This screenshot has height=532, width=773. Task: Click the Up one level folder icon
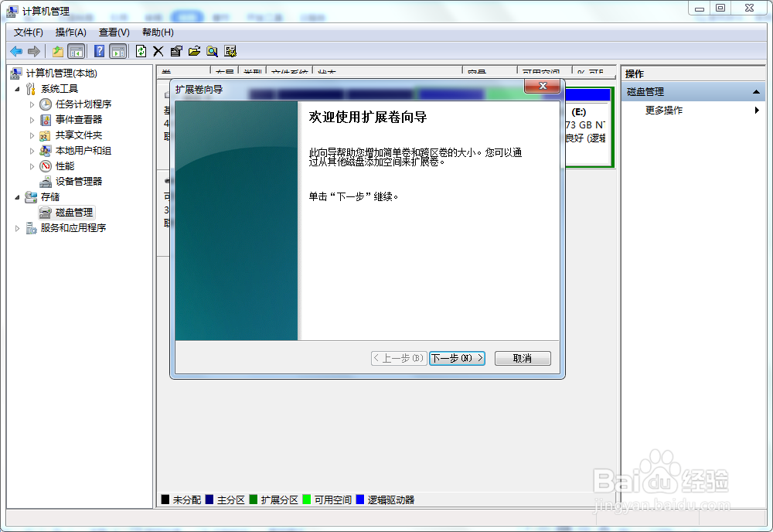pyautogui.click(x=58, y=51)
